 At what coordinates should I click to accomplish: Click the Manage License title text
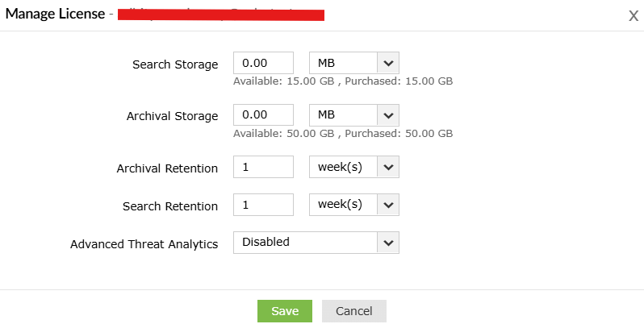coord(55,14)
